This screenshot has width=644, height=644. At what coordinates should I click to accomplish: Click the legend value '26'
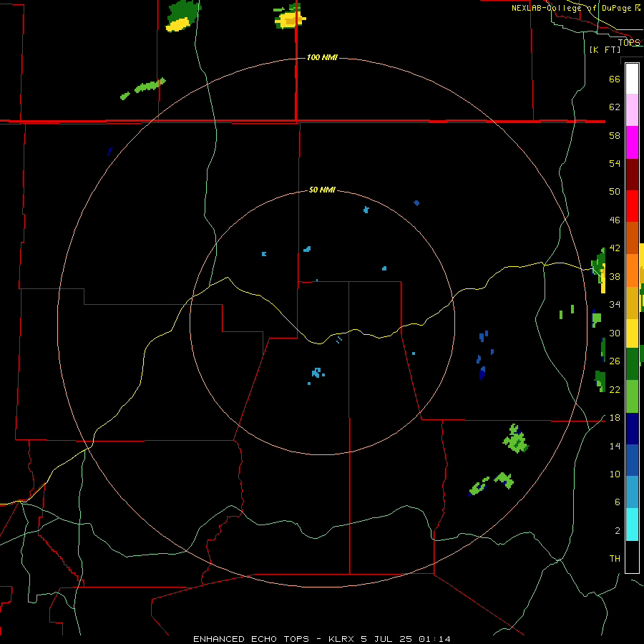point(615,361)
